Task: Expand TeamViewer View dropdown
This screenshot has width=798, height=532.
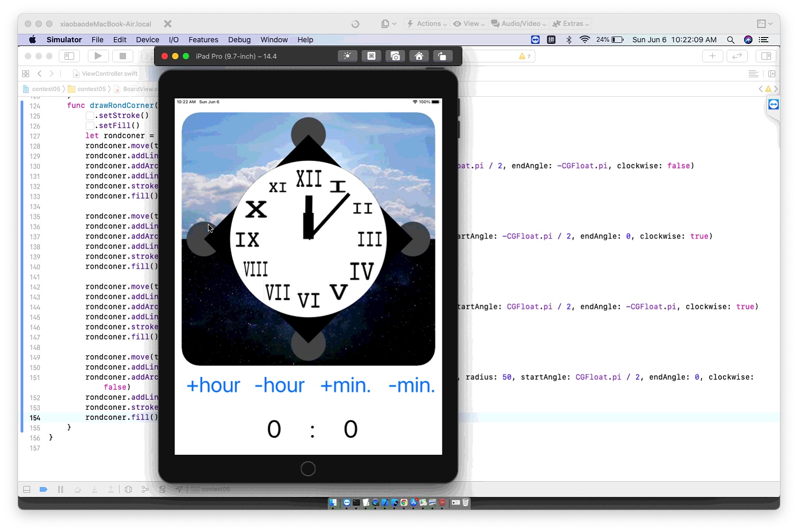Action: point(469,24)
